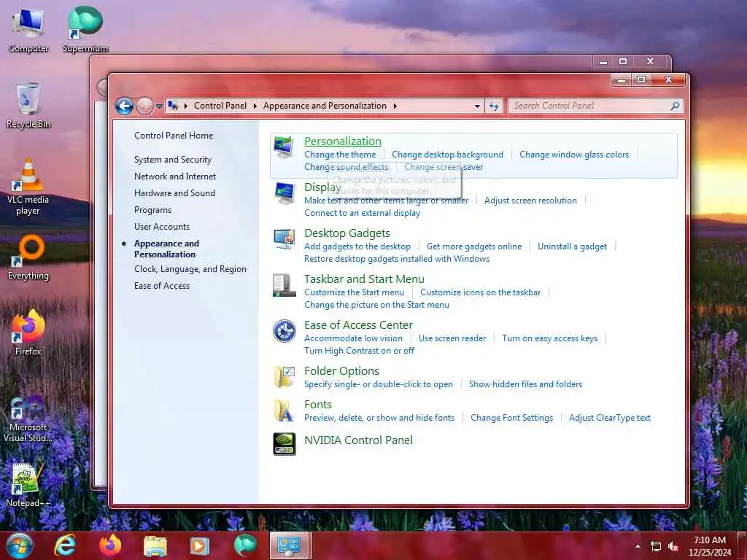Expand the root breadcrumb arrow before Control Panel
The height and width of the screenshot is (560, 747).
(x=185, y=106)
